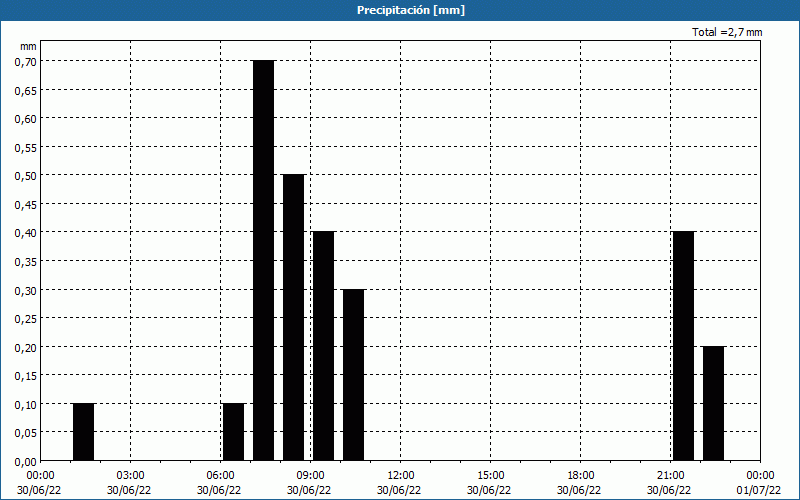The width and height of the screenshot is (800, 500).
Task: Click the 0,30 y-axis label
Action: click(26, 290)
